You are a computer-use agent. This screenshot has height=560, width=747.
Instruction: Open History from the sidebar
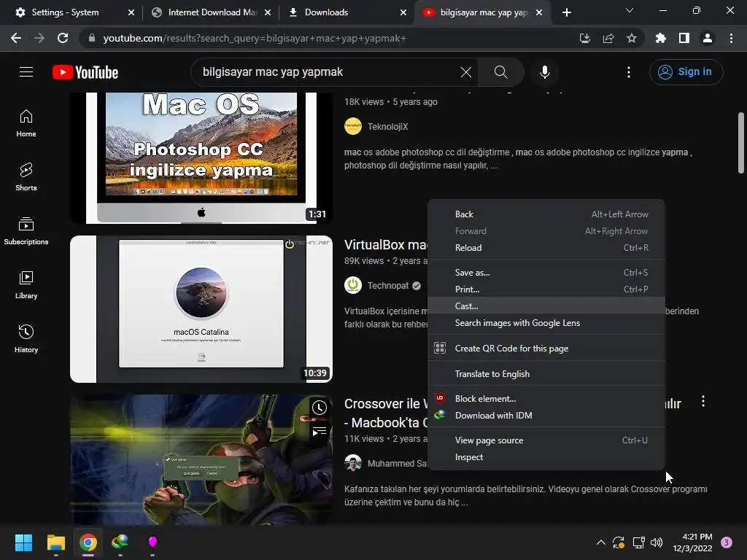(26, 338)
